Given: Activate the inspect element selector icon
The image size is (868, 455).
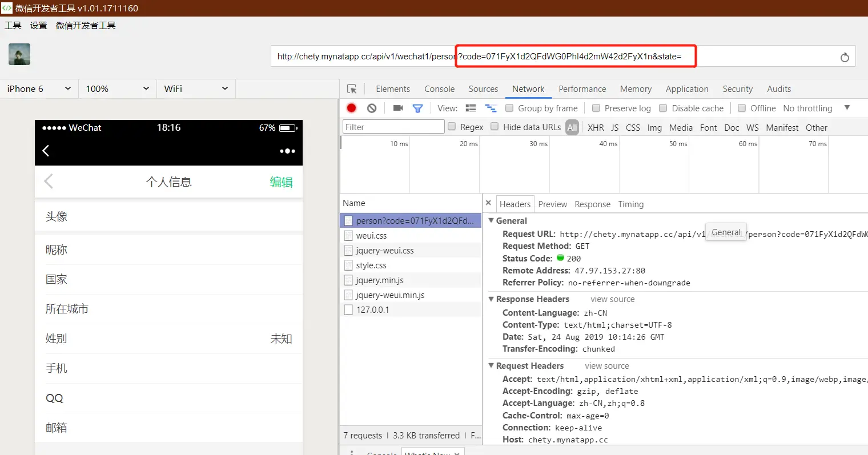Looking at the screenshot, I should [352, 89].
